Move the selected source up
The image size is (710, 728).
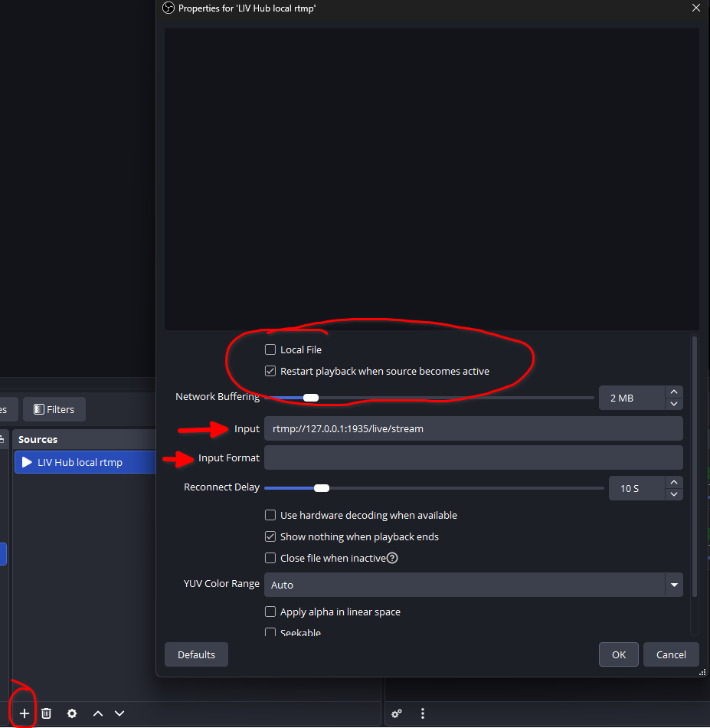click(x=97, y=713)
